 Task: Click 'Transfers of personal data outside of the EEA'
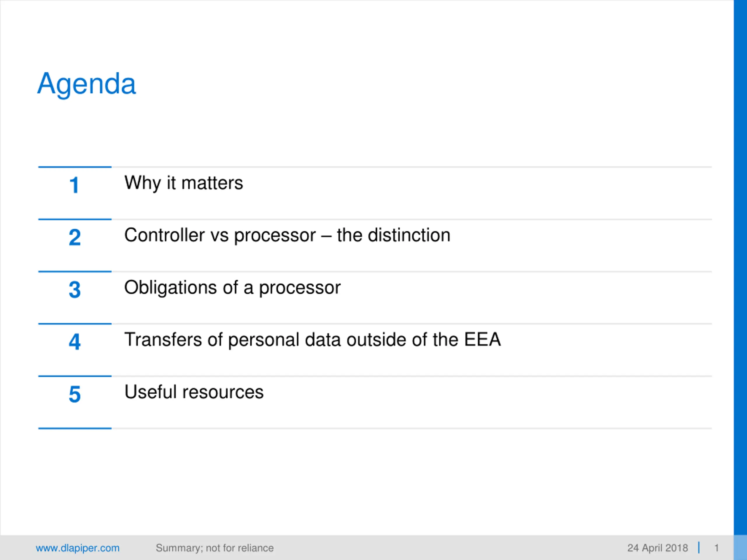[x=313, y=339]
